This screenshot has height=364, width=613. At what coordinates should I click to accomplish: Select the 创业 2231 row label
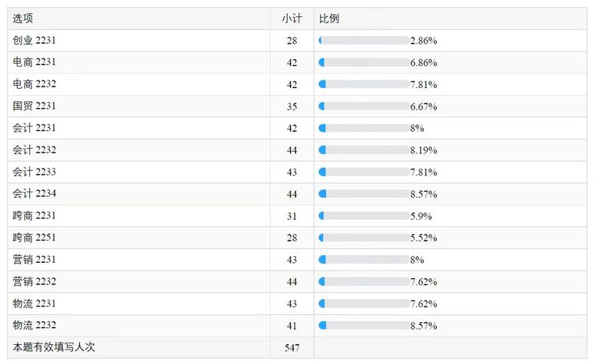[35, 40]
